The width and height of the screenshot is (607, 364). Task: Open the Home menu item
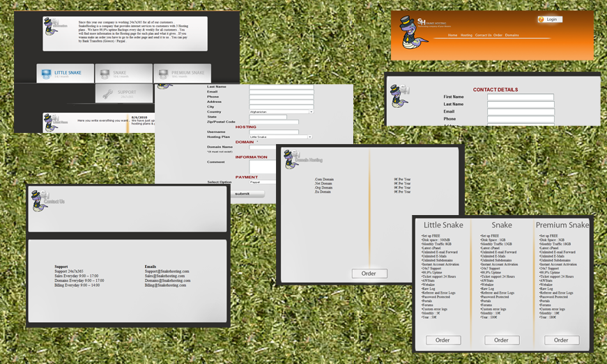click(x=452, y=35)
